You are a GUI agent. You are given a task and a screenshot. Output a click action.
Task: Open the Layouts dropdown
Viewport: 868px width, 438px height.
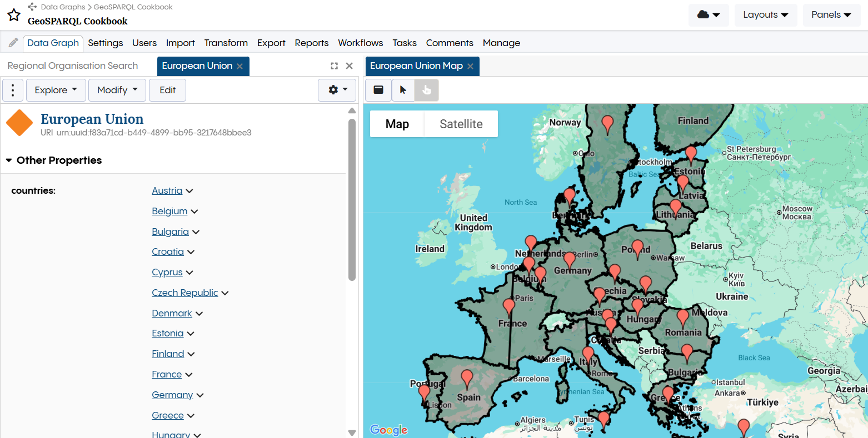765,15
